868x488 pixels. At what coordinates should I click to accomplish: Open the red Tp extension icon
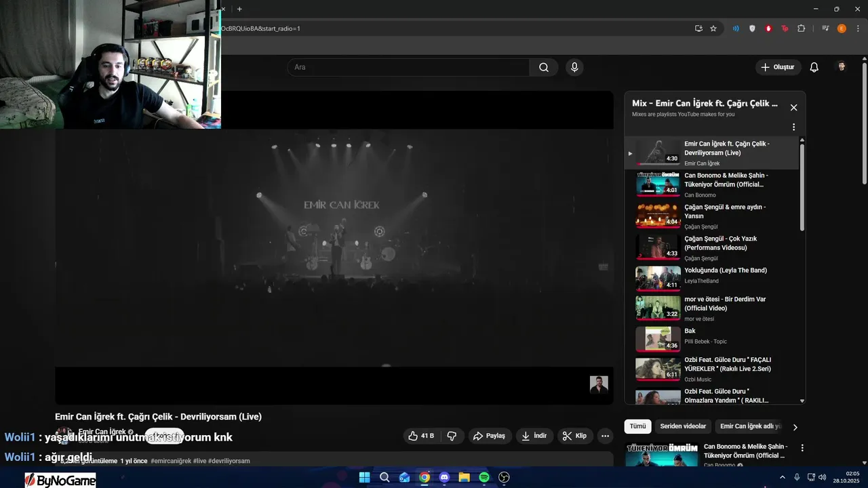(785, 28)
